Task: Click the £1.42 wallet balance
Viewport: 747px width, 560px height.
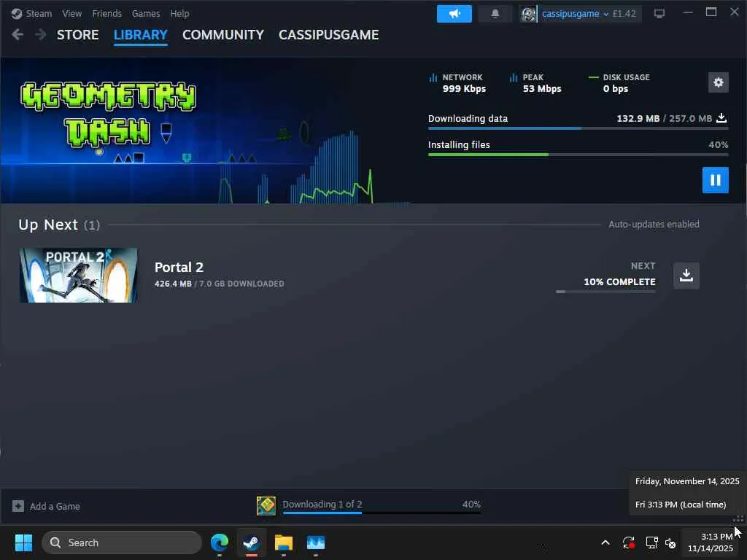Action: [624, 14]
